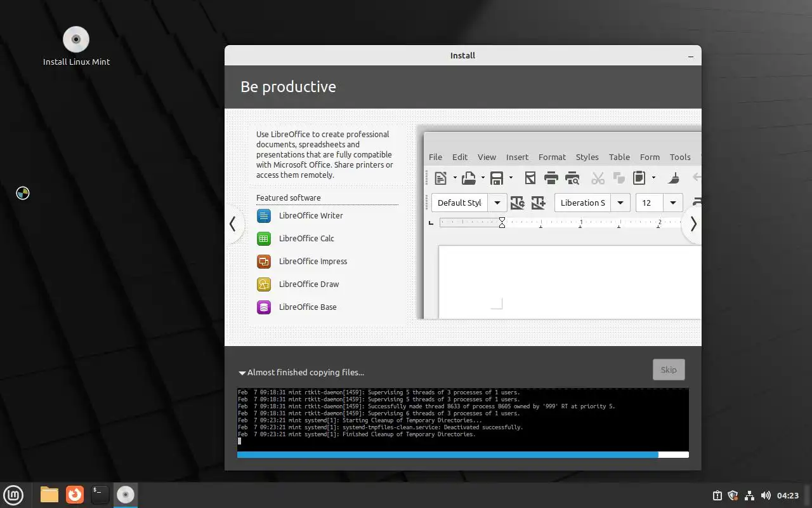Click the Export as PDF icon
The height and width of the screenshot is (508, 812).
pos(530,178)
